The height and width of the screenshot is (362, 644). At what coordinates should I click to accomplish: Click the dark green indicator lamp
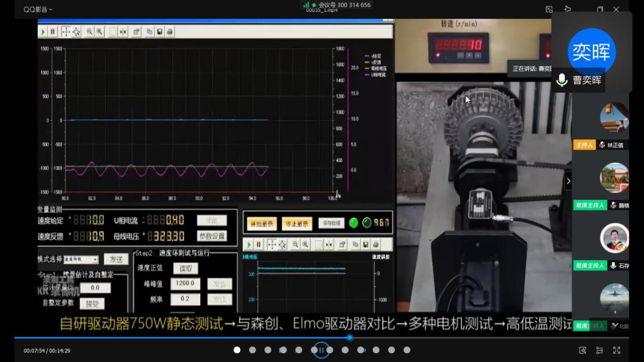coord(366,223)
